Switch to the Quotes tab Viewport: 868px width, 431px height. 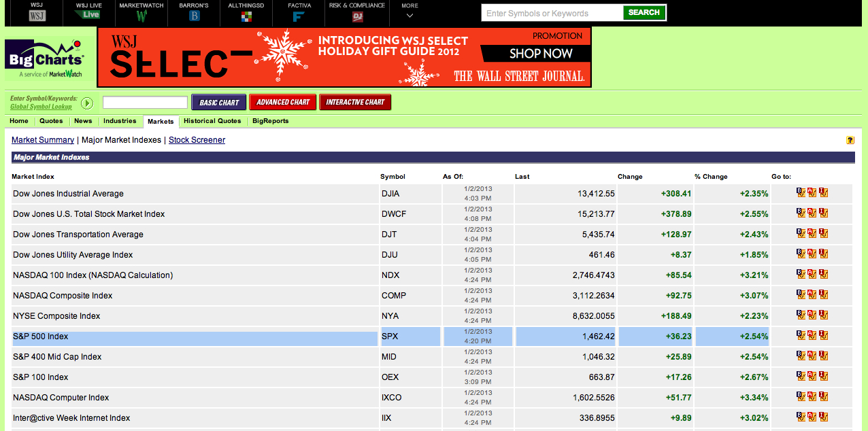click(51, 121)
